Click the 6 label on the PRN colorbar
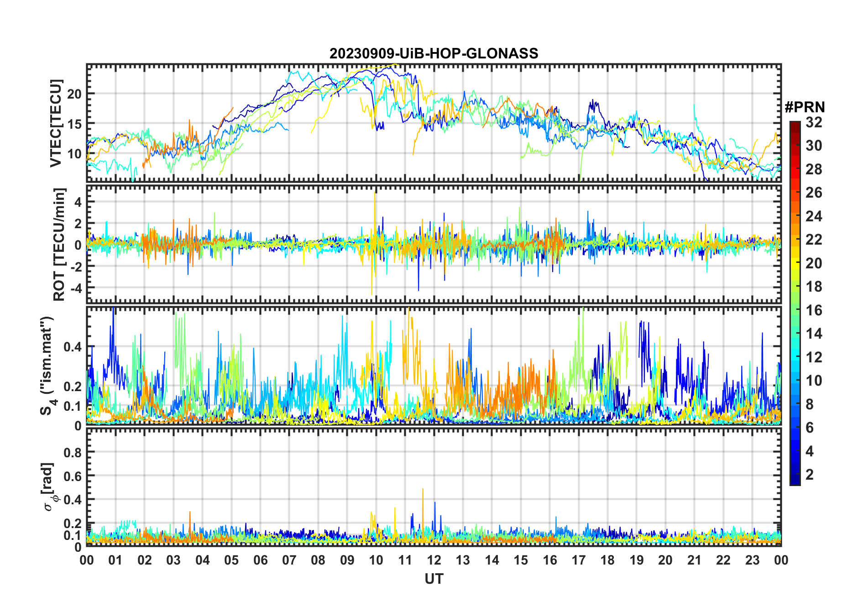868x607 pixels. pyautogui.click(x=810, y=428)
